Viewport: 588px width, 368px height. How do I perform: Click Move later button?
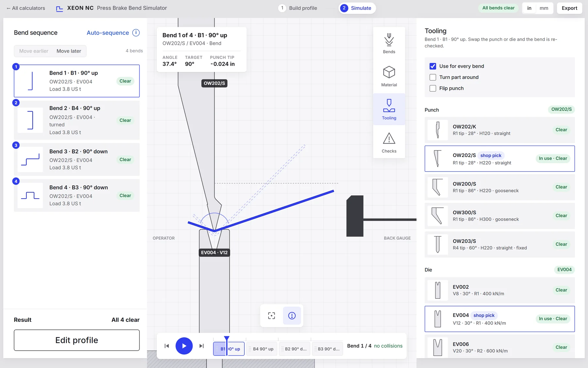point(69,51)
